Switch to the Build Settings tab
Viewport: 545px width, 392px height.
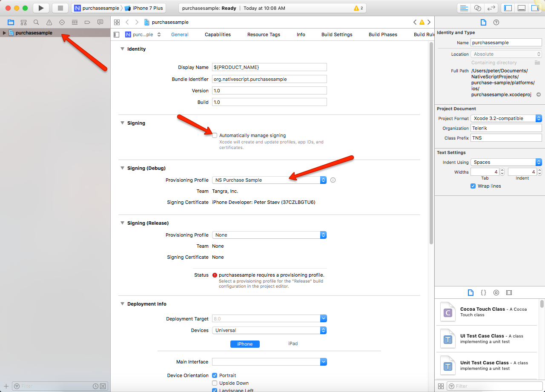(x=337, y=34)
